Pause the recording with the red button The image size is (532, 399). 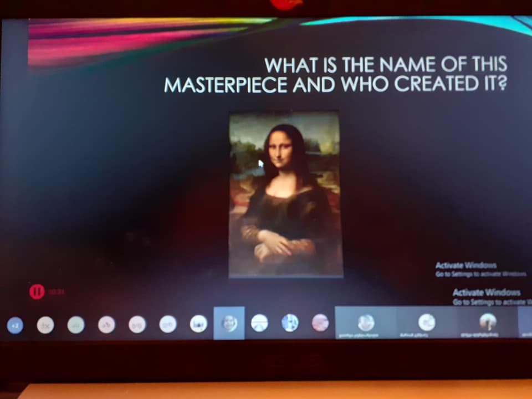click(37, 291)
